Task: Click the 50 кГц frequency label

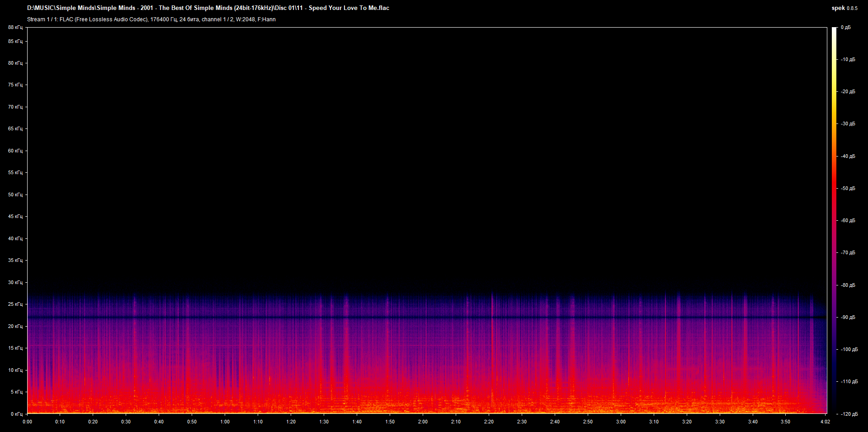Action: point(15,195)
